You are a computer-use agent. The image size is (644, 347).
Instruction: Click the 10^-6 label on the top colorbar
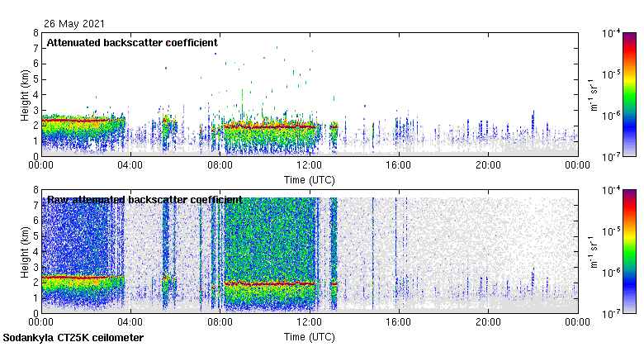click(611, 116)
